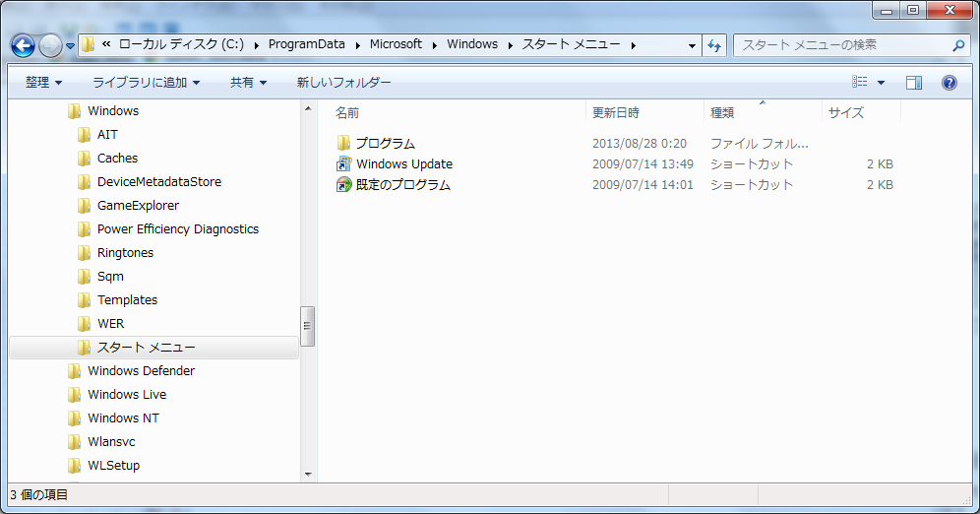The width and height of the screenshot is (980, 514).
Task: Click the navigation pane scrollbar thumb
Action: pyautogui.click(x=307, y=325)
